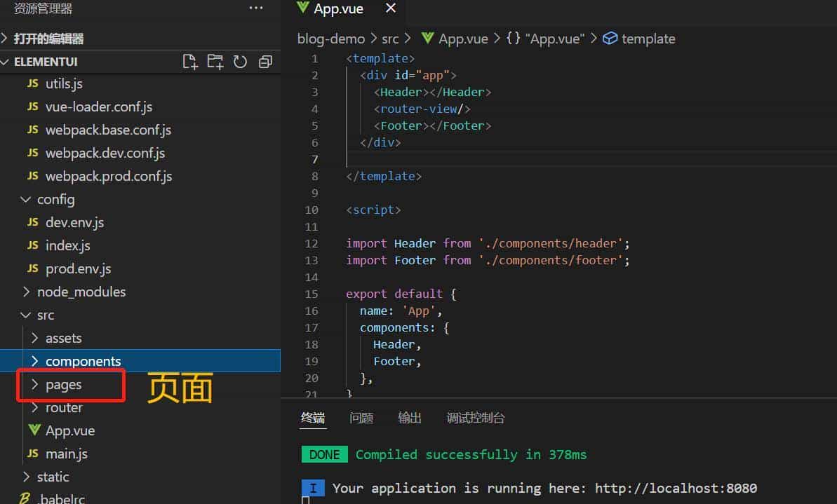
Task: Collapse all folders in explorer
Action: pyautogui.click(x=265, y=62)
